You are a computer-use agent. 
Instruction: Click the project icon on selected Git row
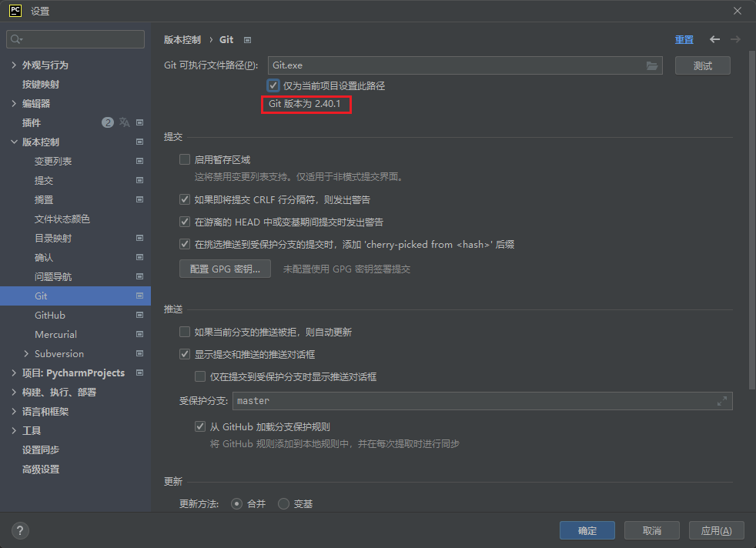(140, 296)
